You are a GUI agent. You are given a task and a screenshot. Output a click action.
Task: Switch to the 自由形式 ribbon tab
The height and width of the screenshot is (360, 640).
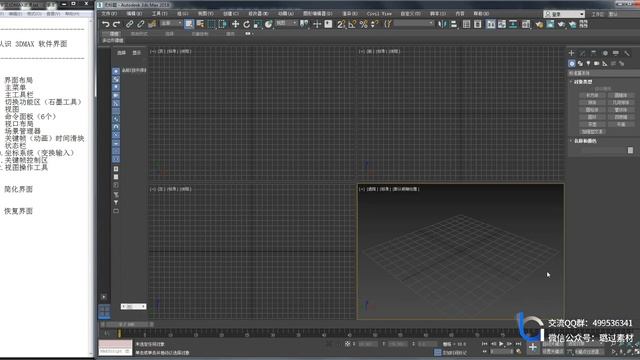point(139,34)
